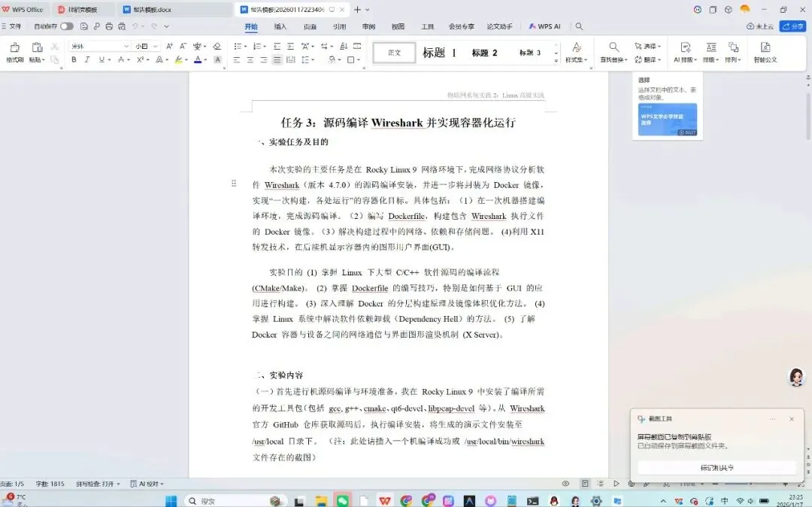Click the Increase Indent icon
The width and height of the screenshot is (812, 507).
tap(290, 46)
